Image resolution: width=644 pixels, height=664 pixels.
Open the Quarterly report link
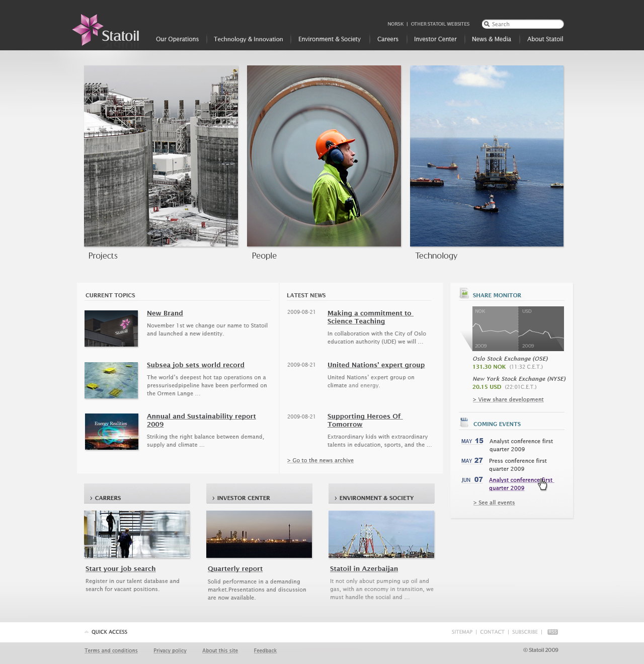click(235, 569)
